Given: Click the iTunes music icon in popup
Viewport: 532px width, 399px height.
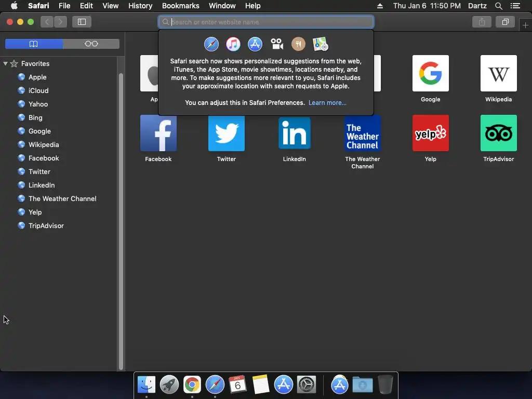Looking at the screenshot, I should tap(233, 44).
